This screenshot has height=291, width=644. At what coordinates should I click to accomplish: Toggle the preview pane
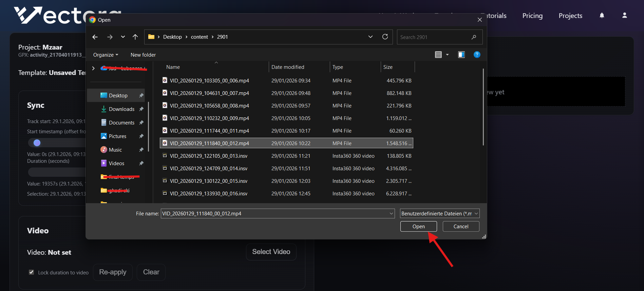[x=461, y=55]
